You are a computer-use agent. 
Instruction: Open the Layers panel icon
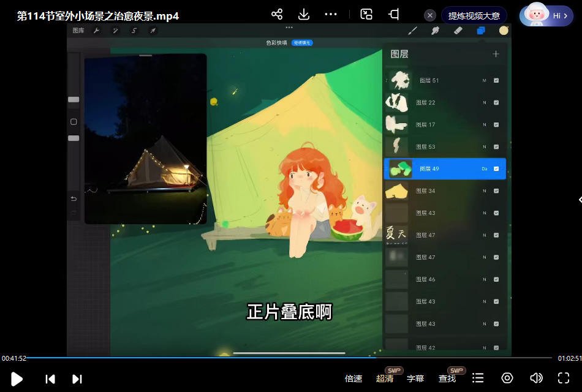click(480, 30)
